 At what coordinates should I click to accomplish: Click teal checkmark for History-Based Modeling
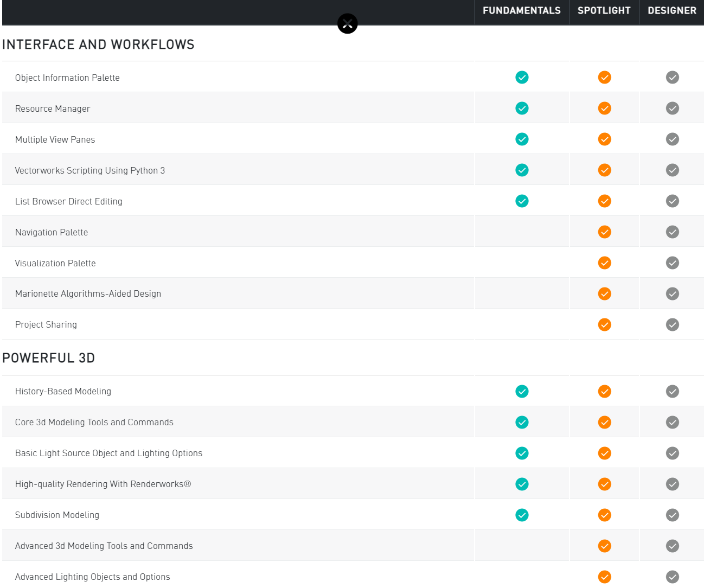[522, 392]
